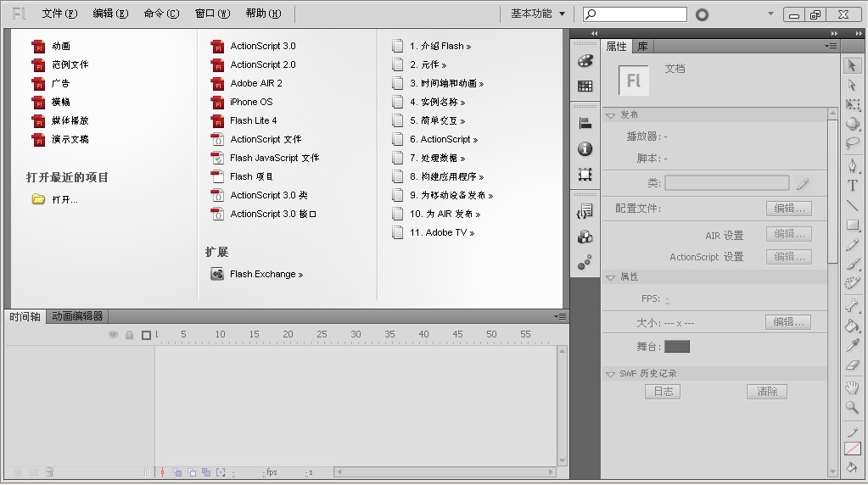The height and width of the screenshot is (485, 868).
Task: Open the Code Snippets panel icon
Action: [x=585, y=211]
